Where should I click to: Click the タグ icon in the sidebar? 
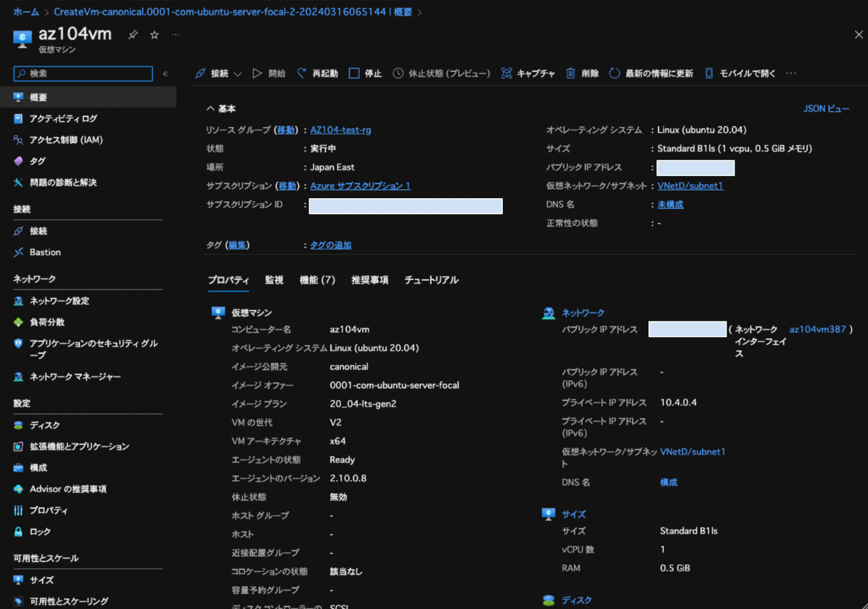(19, 161)
